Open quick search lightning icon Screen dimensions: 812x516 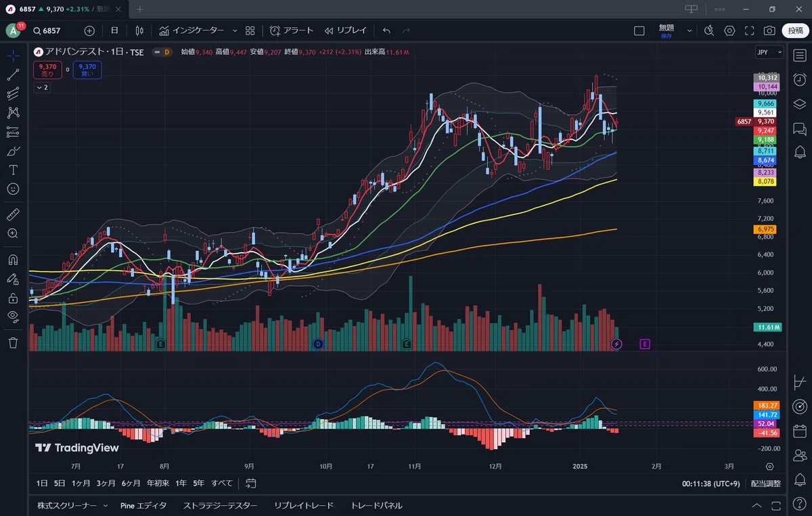pyautogui.click(x=709, y=30)
